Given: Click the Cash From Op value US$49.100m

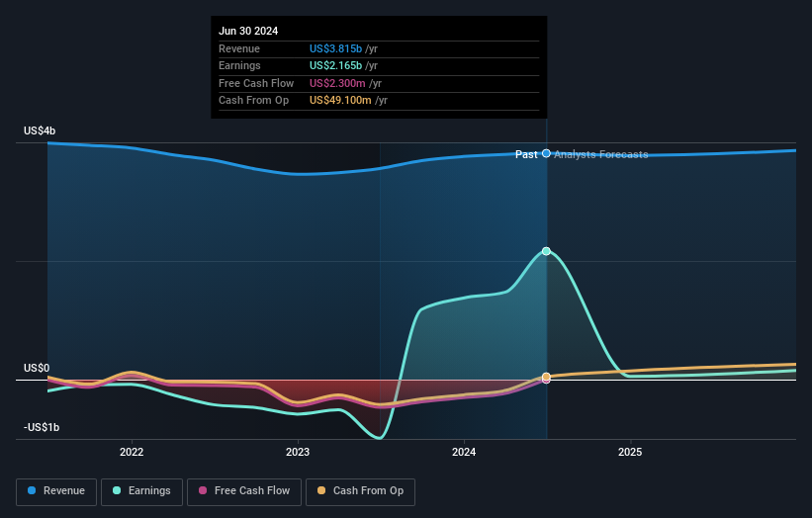Looking at the screenshot, I should 340,101.
